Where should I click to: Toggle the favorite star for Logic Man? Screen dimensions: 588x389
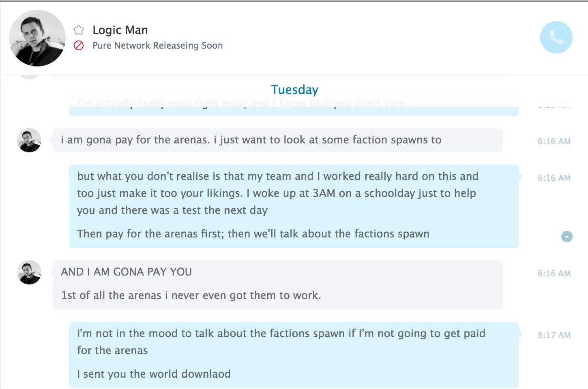(79, 30)
